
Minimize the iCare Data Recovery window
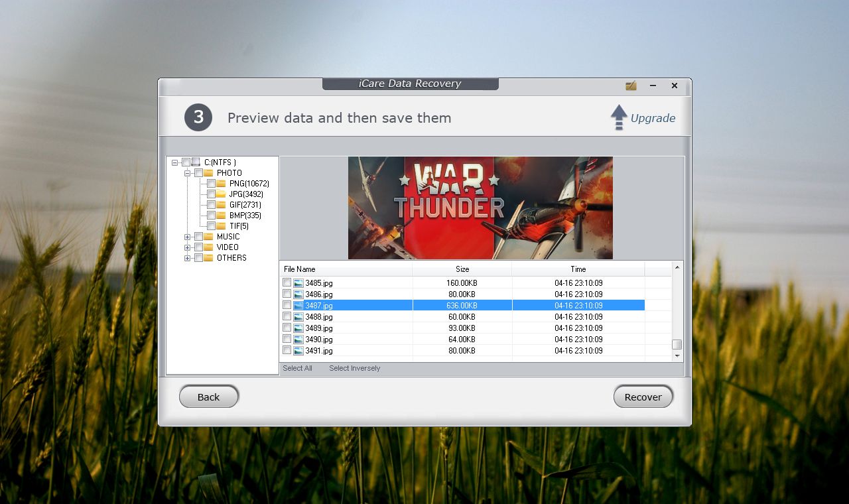coord(653,86)
